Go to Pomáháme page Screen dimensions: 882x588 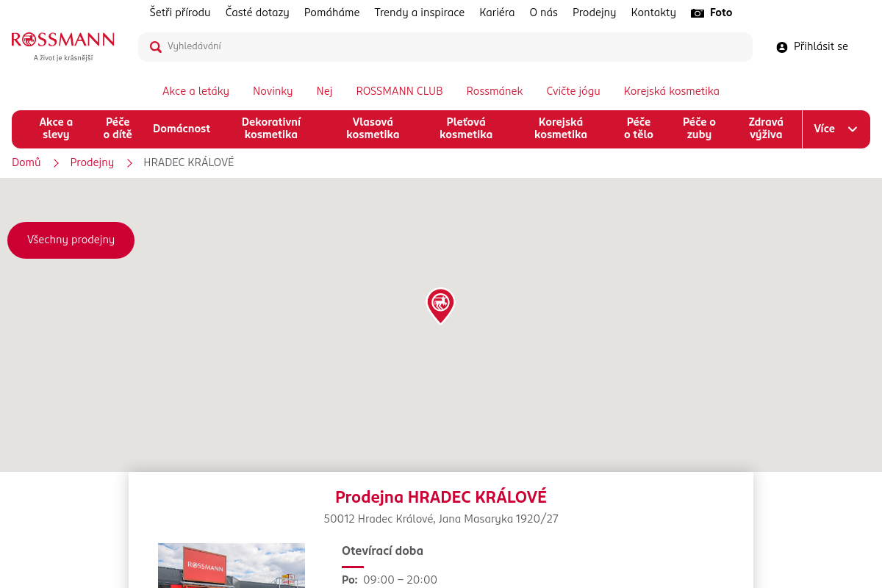click(332, 12)
